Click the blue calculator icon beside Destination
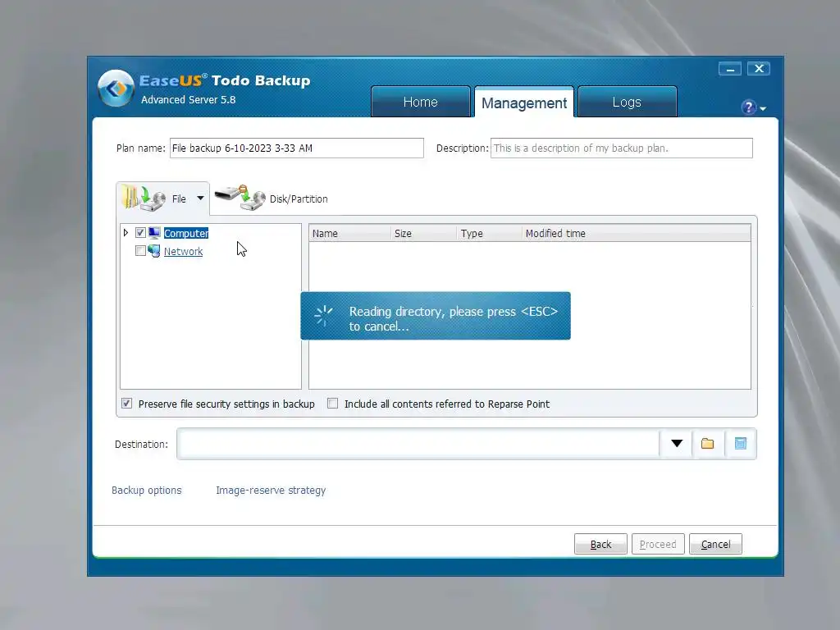The width and height of the screenshot is (840, 630). point(741,444)
